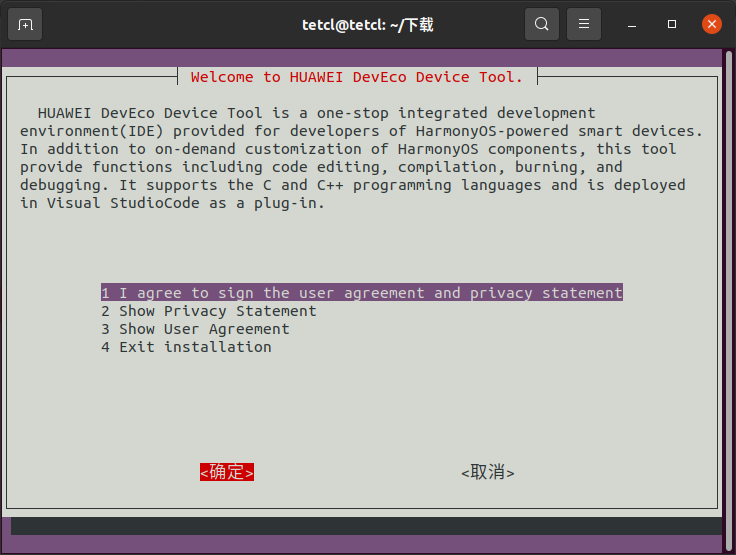Viewport: 736px width, 555px height.
Task: Click the purple band above the dialog
Action: coord(367,58)
